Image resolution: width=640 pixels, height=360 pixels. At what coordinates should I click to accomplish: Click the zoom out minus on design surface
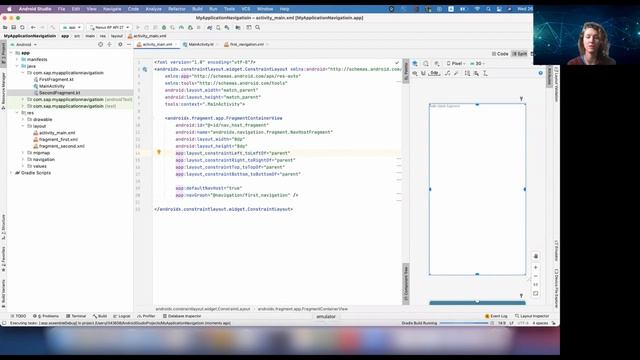[x=536, y=276]
